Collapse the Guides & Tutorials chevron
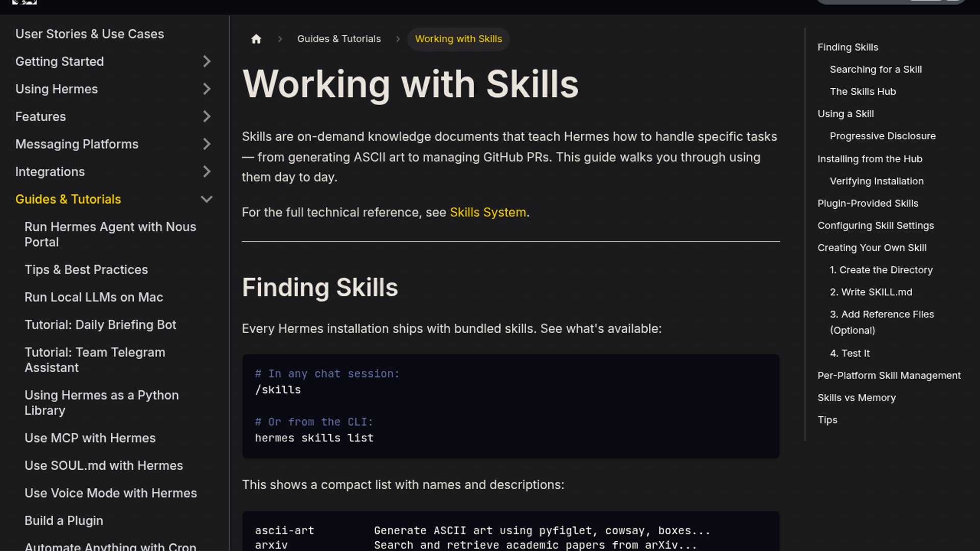This screenshot has height=551, width=980. [207, 199]
